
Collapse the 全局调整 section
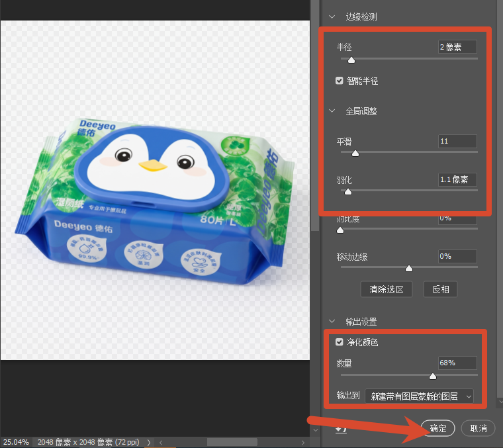tap(332, 111)
